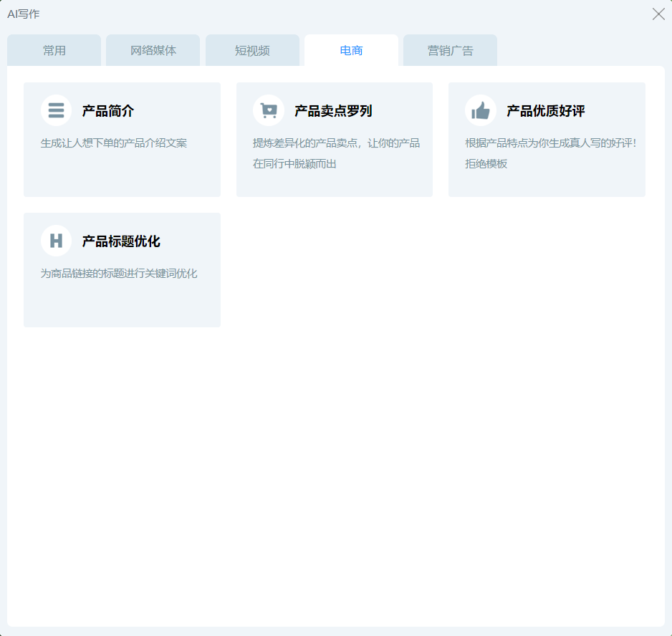Select the 短视频 tab
This screenshot has width=672, height=636.
click(x=252, y=50)
